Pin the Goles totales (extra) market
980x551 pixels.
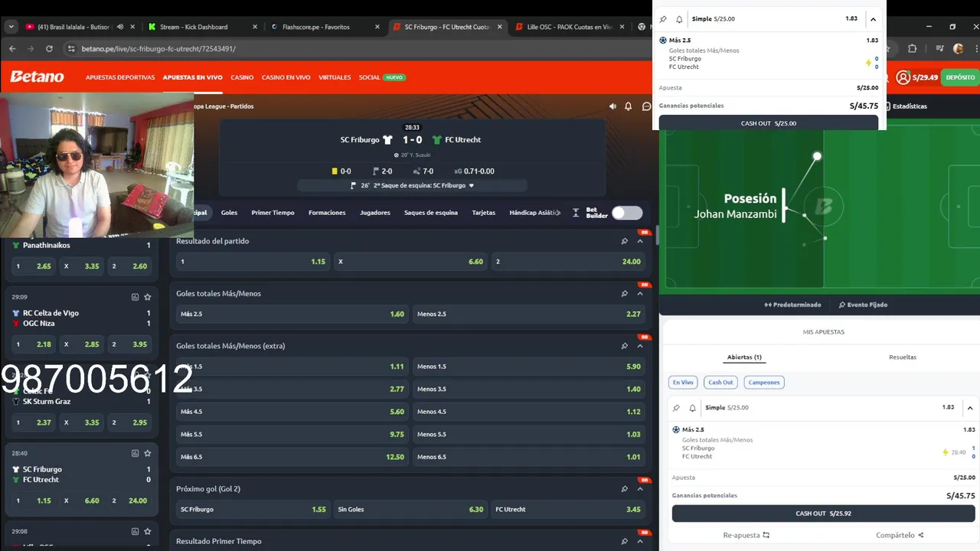coord(625,346)
